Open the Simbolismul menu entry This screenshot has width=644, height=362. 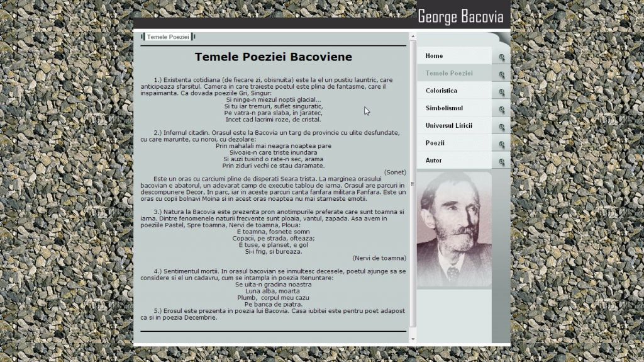443,108
